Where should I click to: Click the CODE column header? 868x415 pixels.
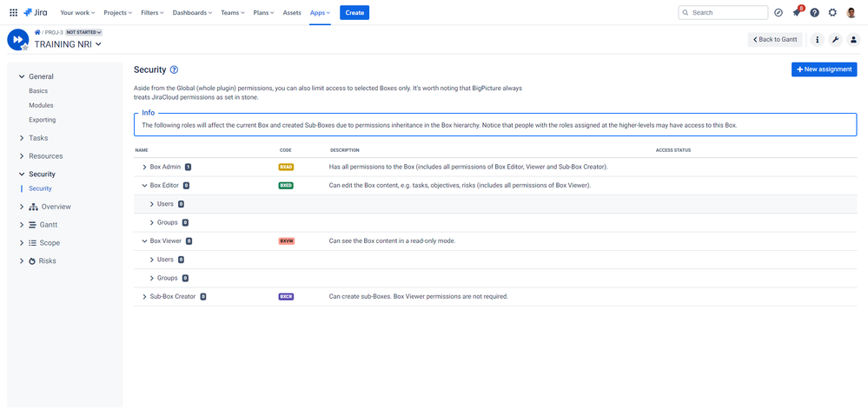286,150
